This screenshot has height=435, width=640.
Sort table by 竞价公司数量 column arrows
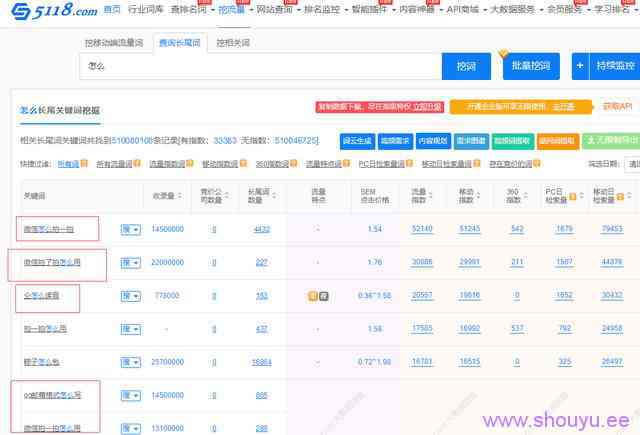point(227,196)
